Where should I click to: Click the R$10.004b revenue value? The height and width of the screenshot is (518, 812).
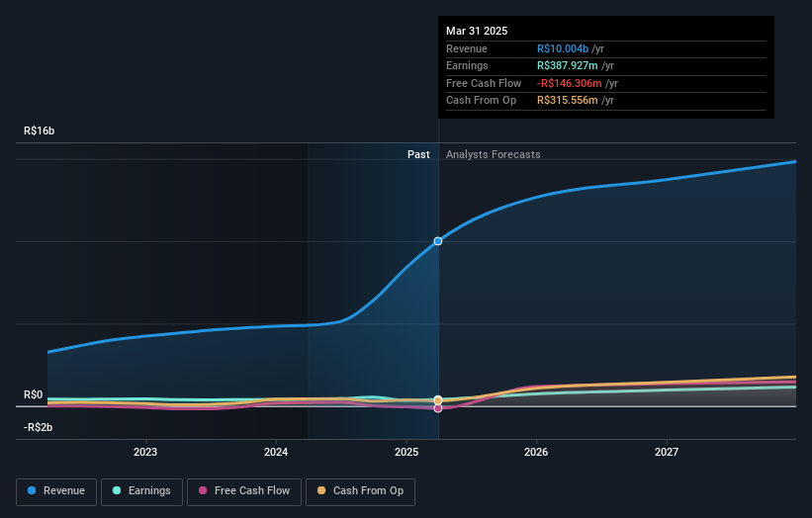[x=563, y=48]
